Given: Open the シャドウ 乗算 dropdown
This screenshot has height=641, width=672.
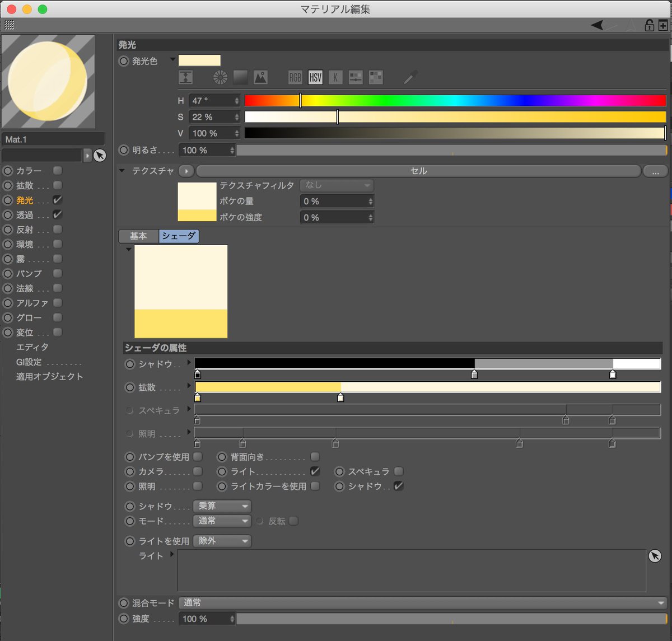Looking at the screenshot, I should (222, 506).
